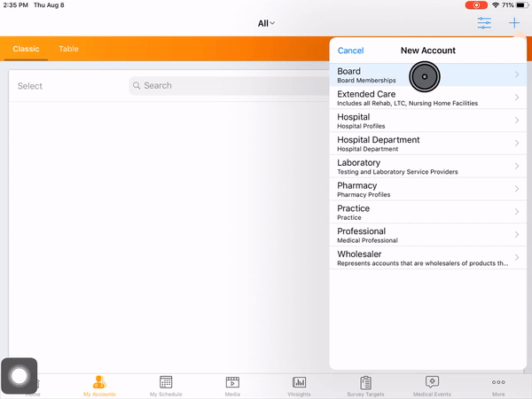Open My Accounts in bottom bar
The height and width of the screenshot is (399, 532).
[99, 384]
